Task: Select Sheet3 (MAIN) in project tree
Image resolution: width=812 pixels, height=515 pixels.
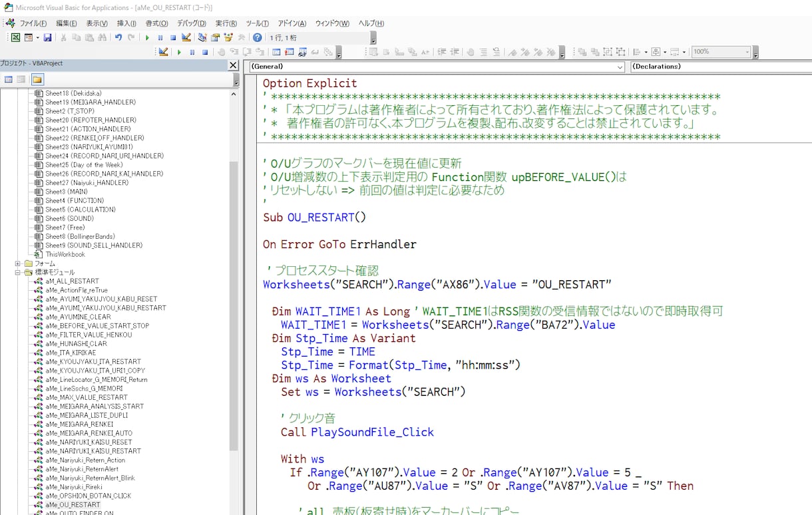Action: 66,192
